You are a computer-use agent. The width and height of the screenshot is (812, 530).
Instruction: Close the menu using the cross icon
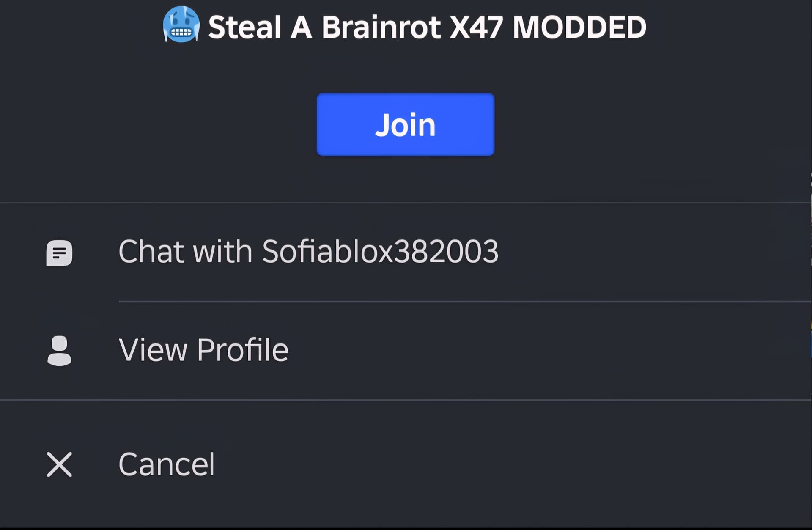[x=59, y=464]
